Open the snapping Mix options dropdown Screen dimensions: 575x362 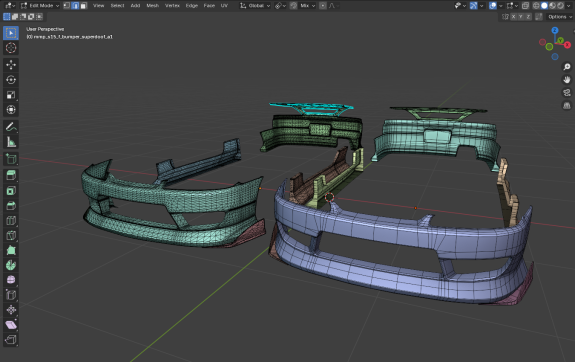[x=308, y=6]
